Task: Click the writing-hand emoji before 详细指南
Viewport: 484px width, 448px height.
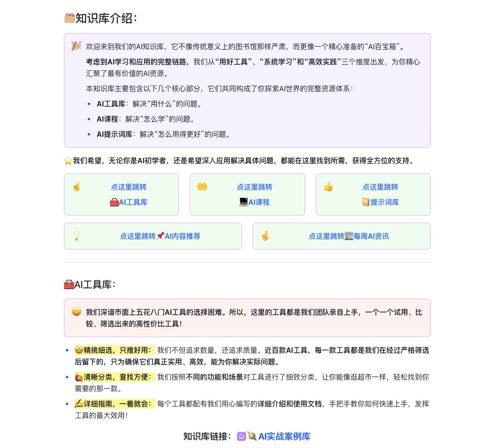Action: point(79,404)
